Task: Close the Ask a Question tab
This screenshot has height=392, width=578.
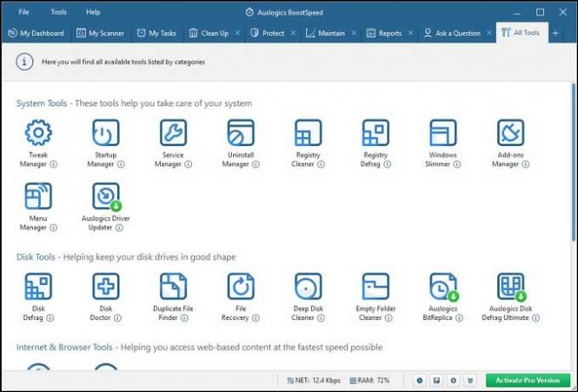Action: coord(489,33)
